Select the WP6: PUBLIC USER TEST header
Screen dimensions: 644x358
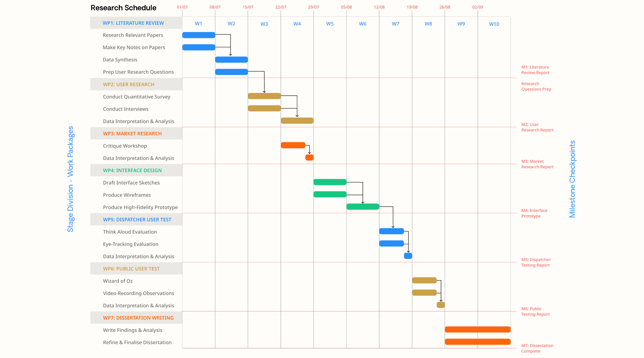coord(136,269)
